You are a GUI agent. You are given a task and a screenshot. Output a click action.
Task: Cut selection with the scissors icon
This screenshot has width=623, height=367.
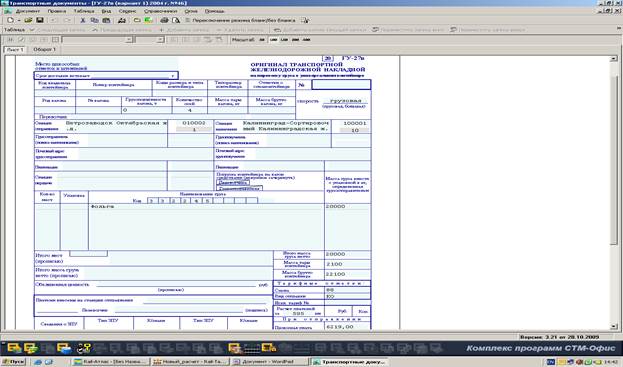83,20
